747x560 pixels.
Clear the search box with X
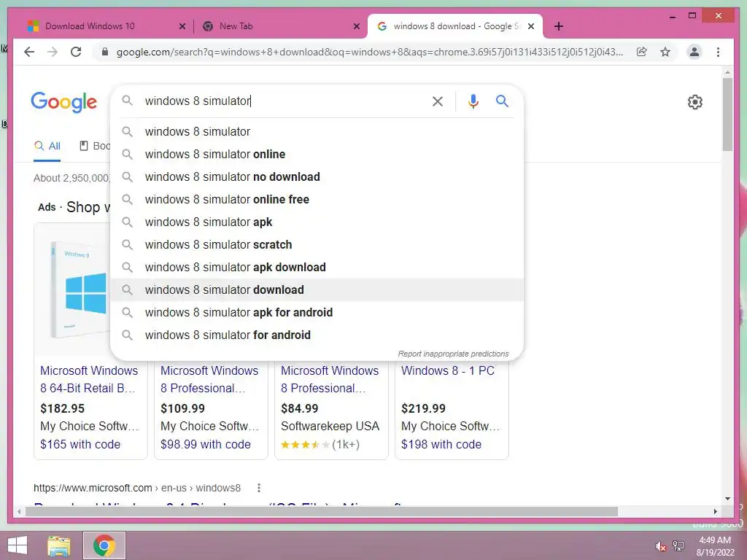[x=438, y=101]
